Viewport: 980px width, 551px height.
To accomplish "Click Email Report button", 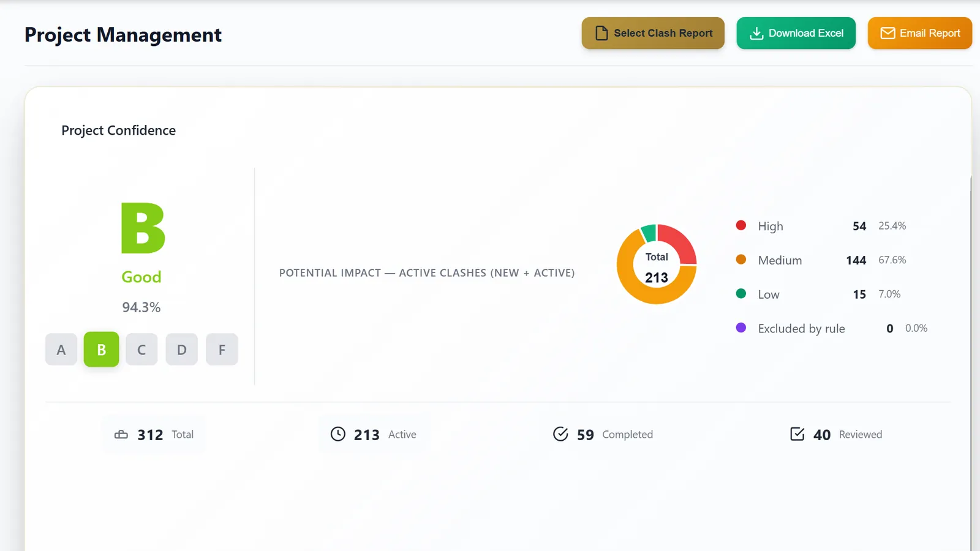I will [x=920, y=33].
